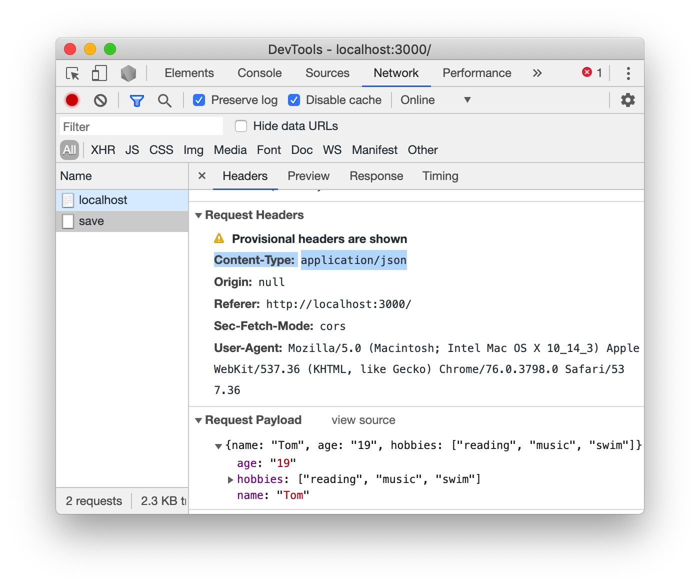The width and height of the screenshot is (700, 588).
Task: Open the red error count indicator
Action: click(592, 72)
